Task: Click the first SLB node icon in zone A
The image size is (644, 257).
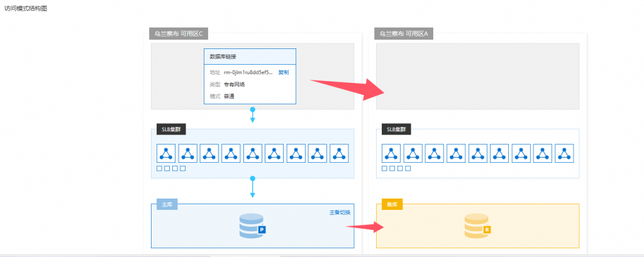Action: pos(392,153)
